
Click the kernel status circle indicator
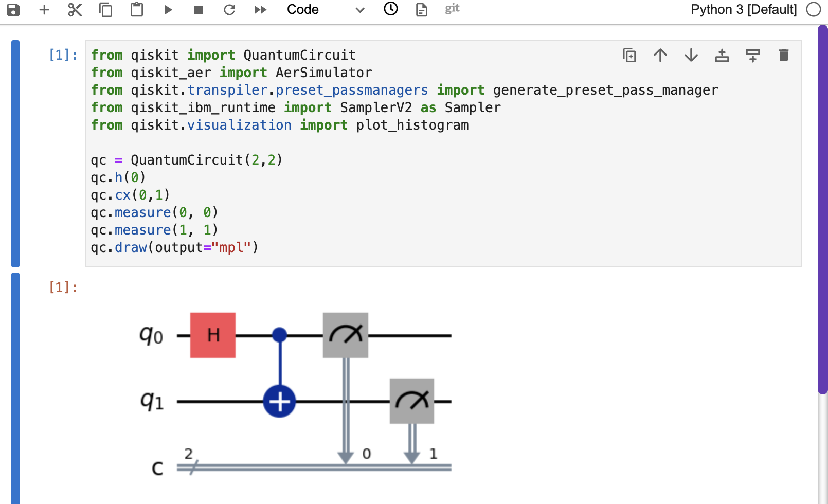tap(814, 10)
